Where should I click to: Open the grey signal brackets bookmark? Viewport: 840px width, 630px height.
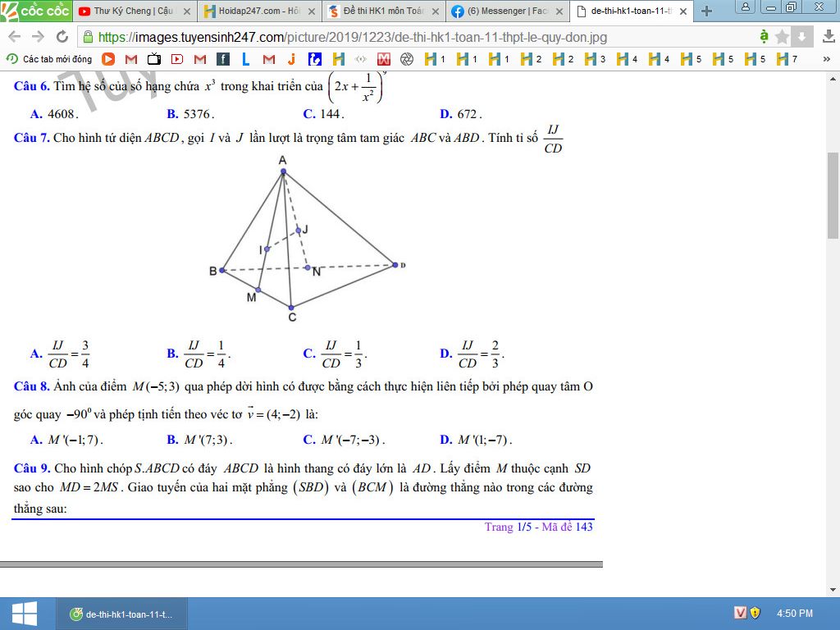tap(361, 59)
